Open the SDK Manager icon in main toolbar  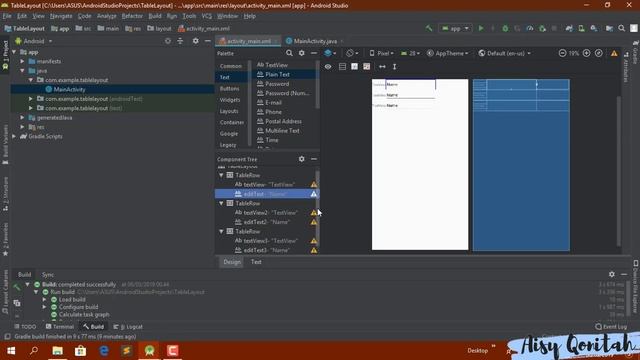click(x=594, y=28)
